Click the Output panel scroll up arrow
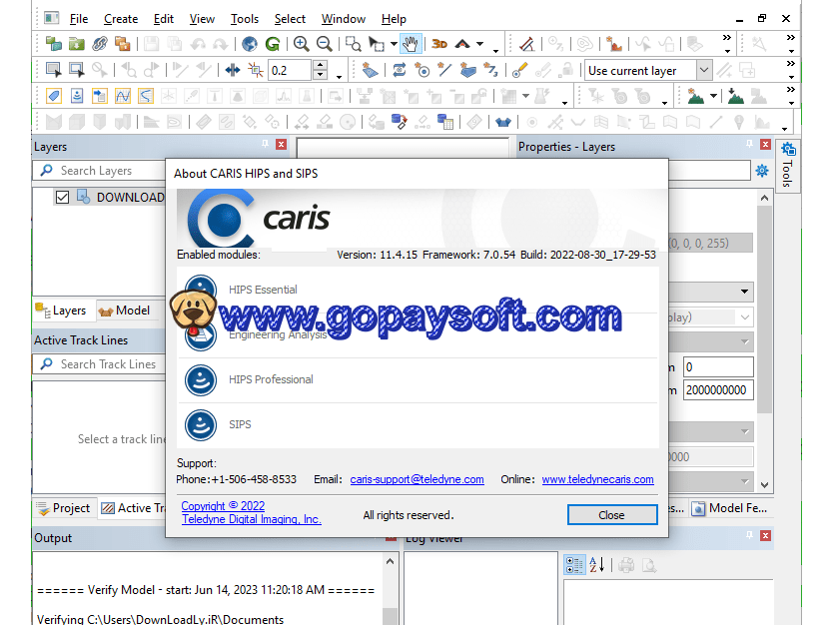Image resolution: width=840 pixels, height=625 pixels. 390,561
